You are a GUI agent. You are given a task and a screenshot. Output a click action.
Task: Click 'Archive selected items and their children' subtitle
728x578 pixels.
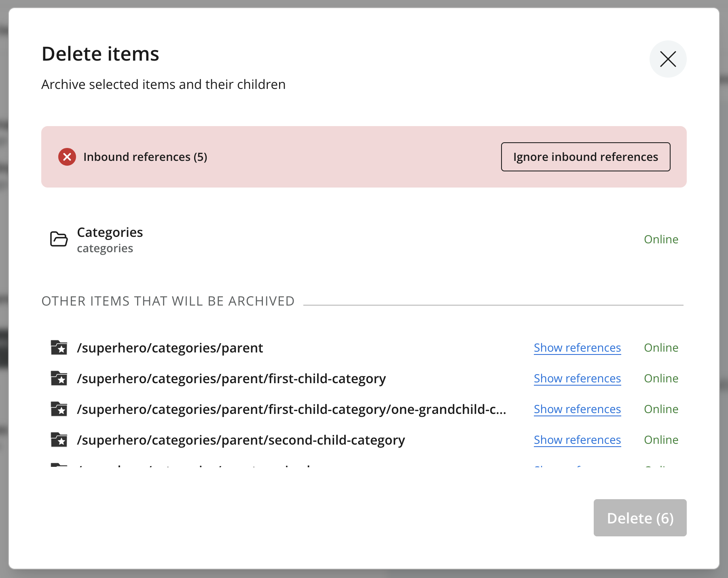tap(163, 84)
